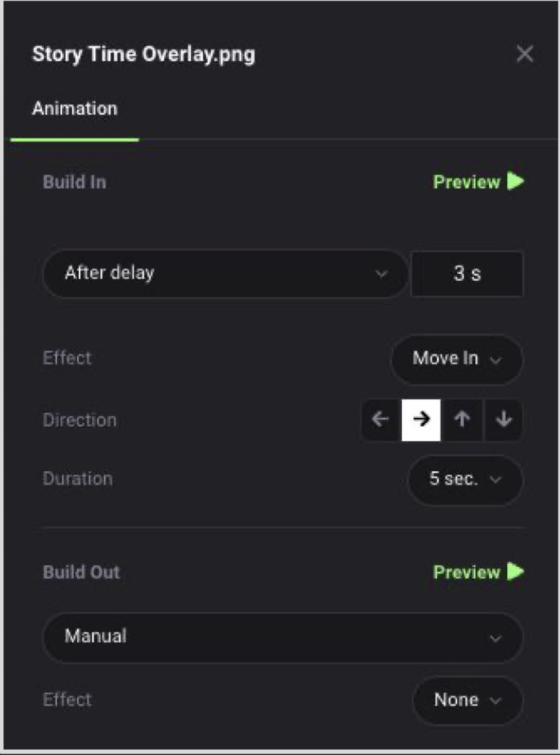The image size is (560, 755).
Task: Click the Build Out preview play icon
Action: (515, 571)
